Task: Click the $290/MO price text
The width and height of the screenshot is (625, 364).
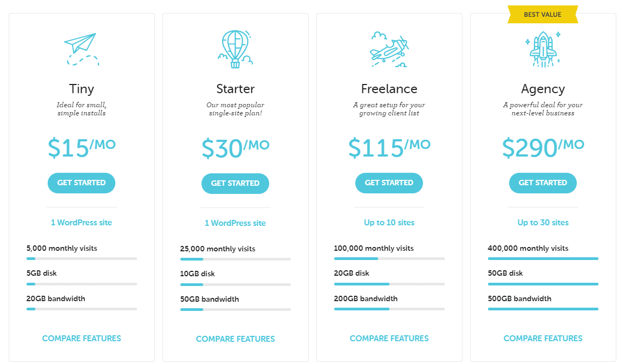Action: point(543,147)
